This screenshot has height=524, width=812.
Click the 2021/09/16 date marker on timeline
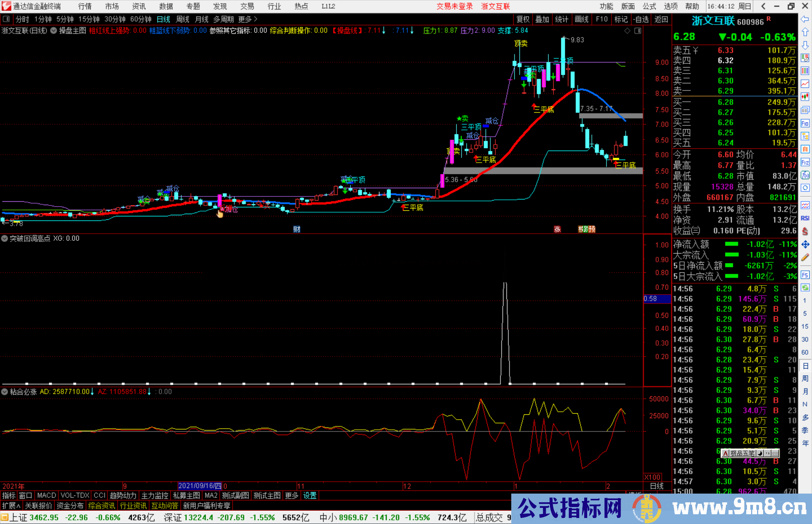click(x=200, y=486)
